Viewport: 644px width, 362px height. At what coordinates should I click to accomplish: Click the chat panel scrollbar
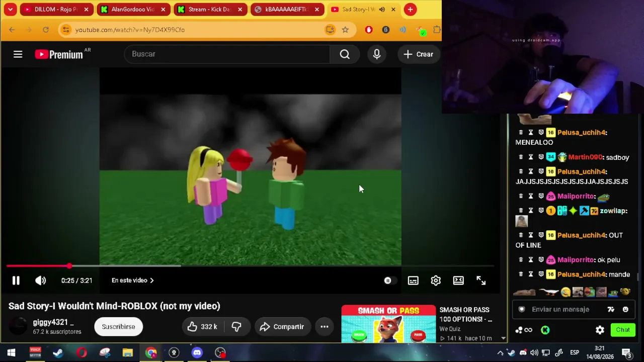click(x=639, y=277)
